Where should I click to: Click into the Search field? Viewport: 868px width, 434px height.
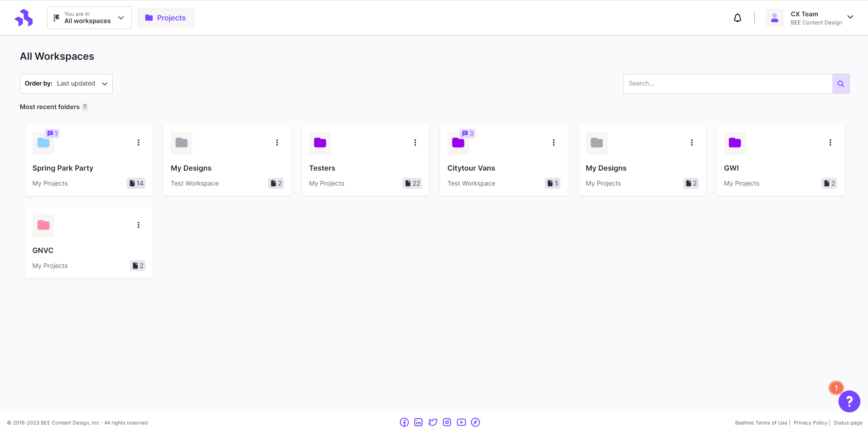(x=728, y=84)
